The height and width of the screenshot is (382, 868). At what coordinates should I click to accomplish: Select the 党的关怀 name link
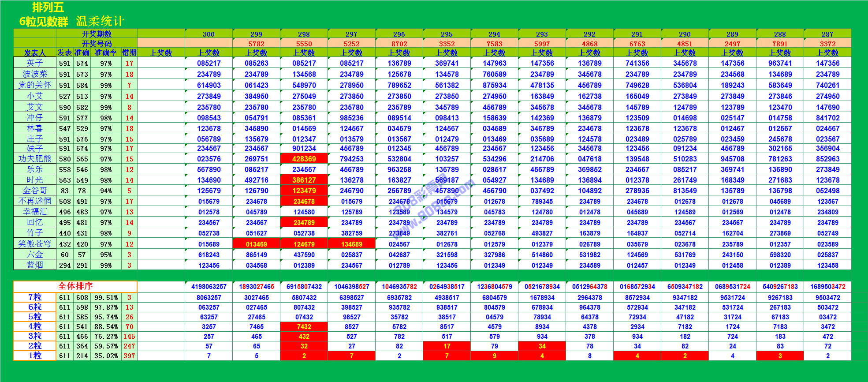click(35, 85)
